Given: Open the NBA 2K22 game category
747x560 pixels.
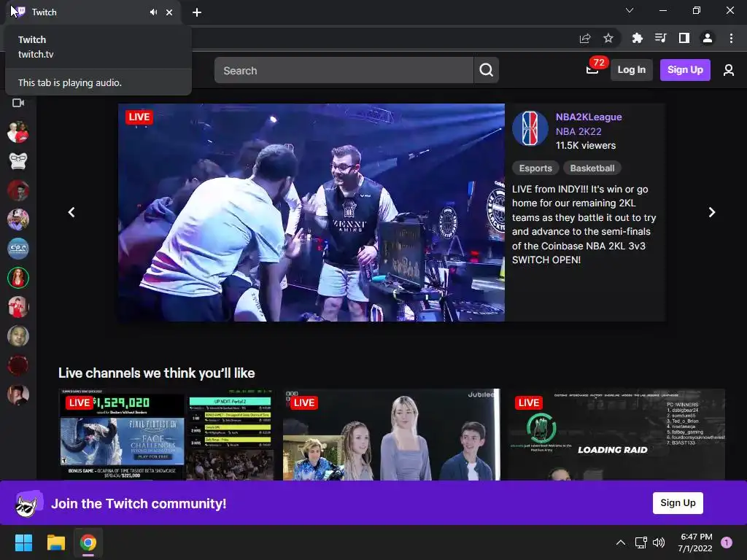Looking at the screenshot, I should [x=578, y=131].
